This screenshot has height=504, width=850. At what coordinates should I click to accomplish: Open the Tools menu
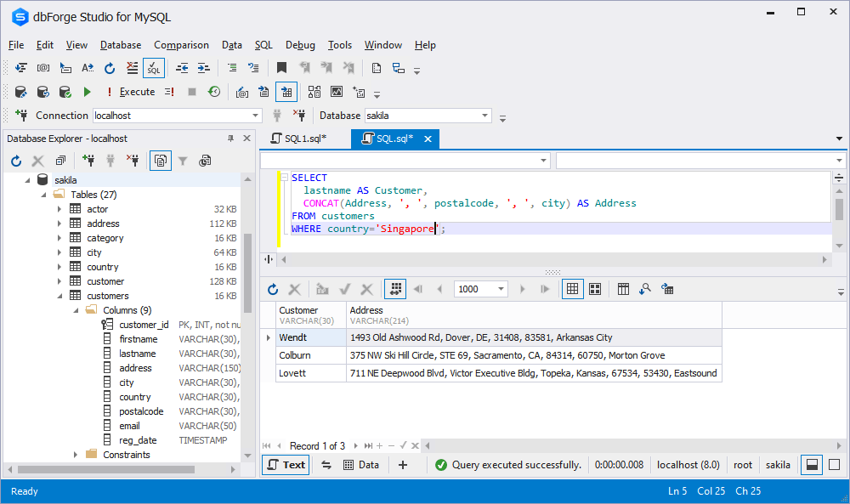point(340,45)
